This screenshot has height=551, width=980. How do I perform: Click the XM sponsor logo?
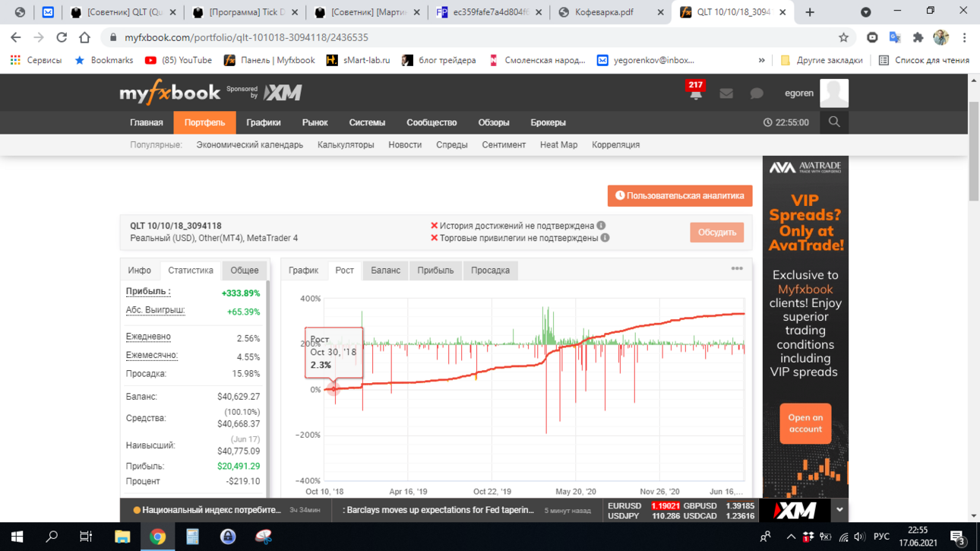point(283,93)
